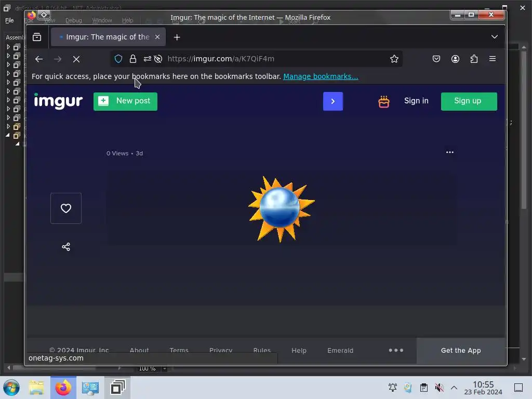Click the notification bell tray icon
Screen dimensions: 532x399
pyautogui.click(x=393, y=388)
